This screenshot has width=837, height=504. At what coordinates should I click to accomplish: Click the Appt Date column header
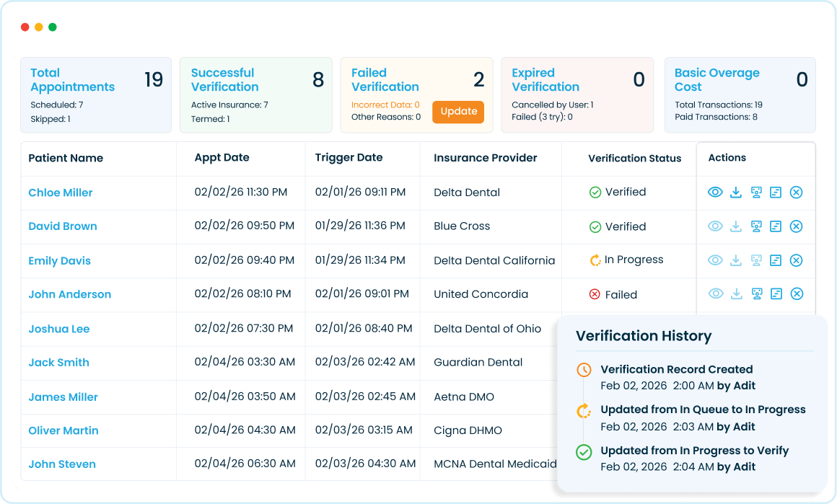click(x=222, y=158)
